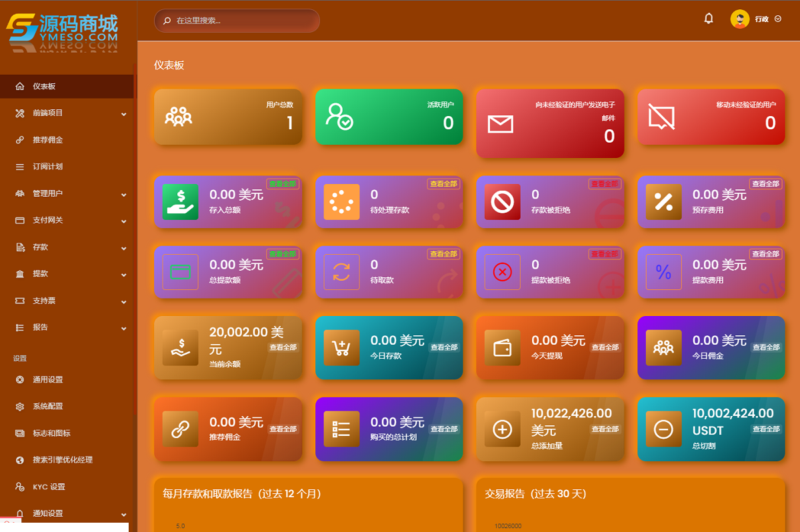
Task: Click the notification bell icon
Action: [709, 19]
